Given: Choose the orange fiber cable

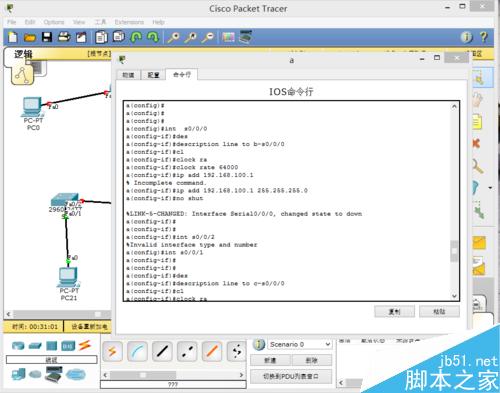Looking at the screenshot, I should tap(212, 351).
